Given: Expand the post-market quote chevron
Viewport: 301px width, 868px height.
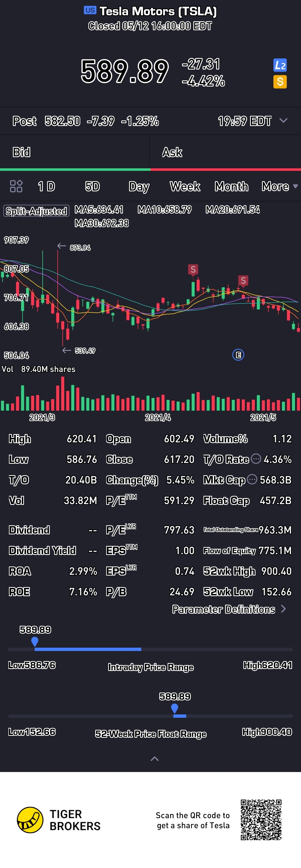Looking at the screenshot, I should coord(283,121).
